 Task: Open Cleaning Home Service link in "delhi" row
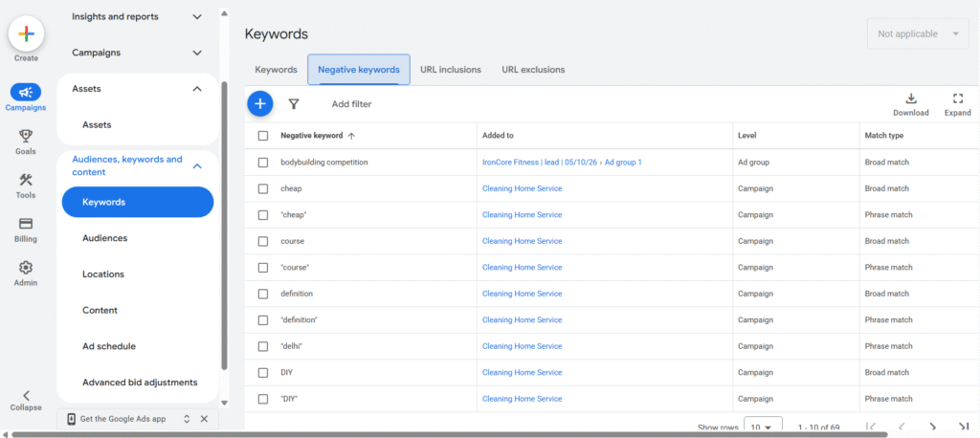pos(522,346)
